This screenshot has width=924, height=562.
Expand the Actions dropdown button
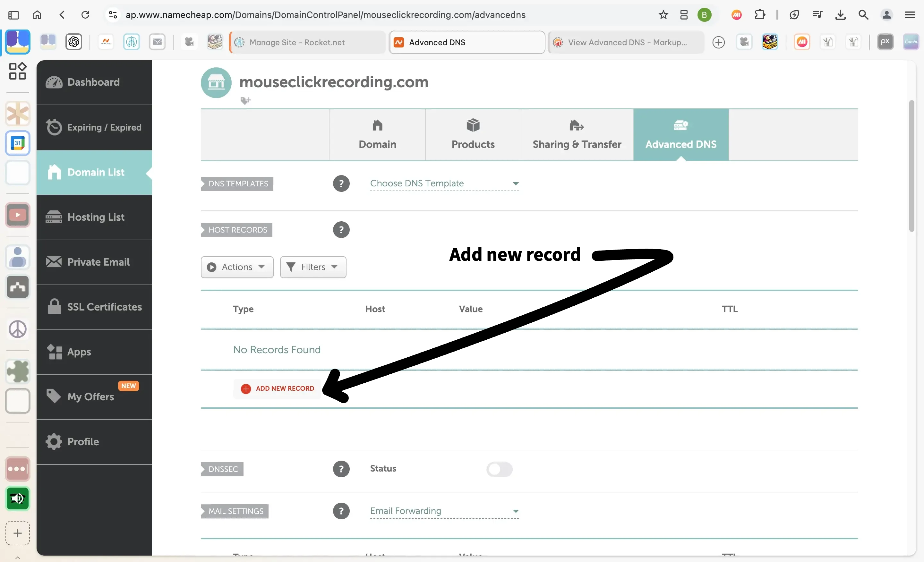237,267
